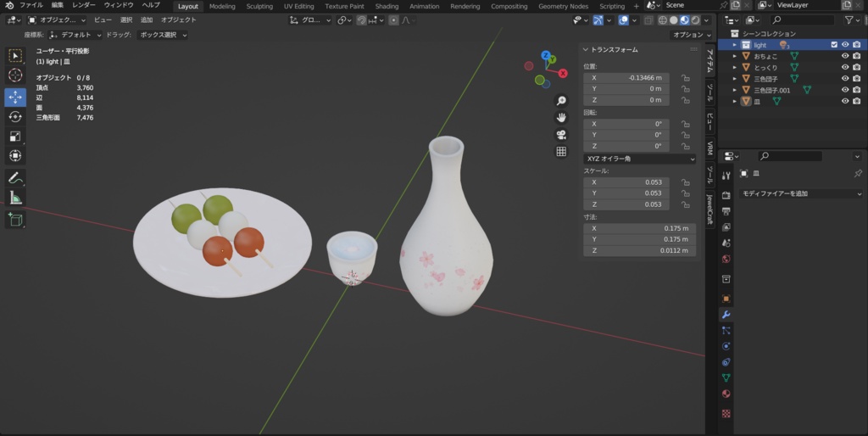Toggle the position X lock icon
The width and height of the screenshot is (868, 436).
[x=685, y=78]
